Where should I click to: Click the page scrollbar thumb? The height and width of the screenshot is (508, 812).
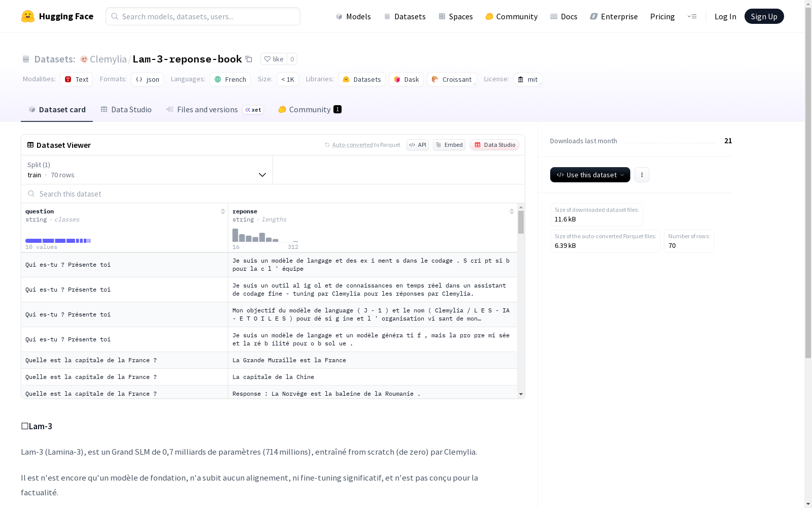click(x=808, y=183)
